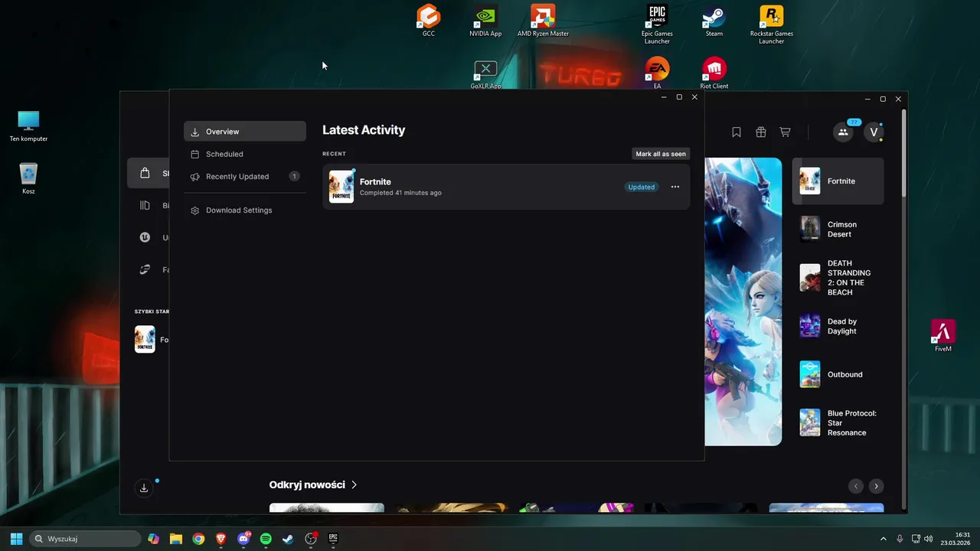Image resolution: width=980 pixels, height=551 pixels.
Task: Open File Explorer from the taskbar
Action: click(176, 539)
